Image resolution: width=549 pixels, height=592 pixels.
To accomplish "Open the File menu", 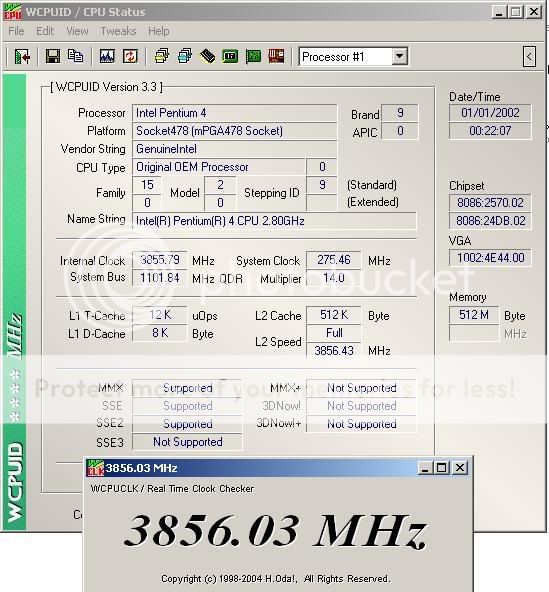I will click(16, 31).
